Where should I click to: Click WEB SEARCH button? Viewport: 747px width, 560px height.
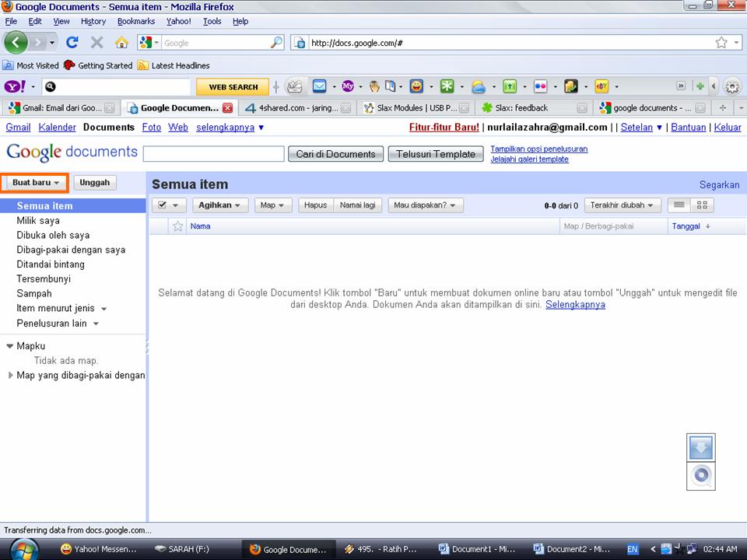[233, 86]
